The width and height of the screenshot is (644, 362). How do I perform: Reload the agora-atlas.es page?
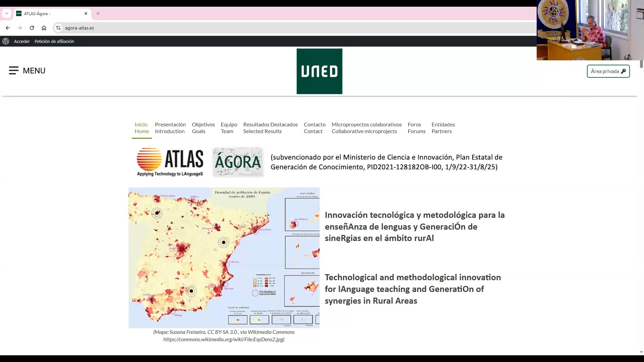[x=32, y=28]
